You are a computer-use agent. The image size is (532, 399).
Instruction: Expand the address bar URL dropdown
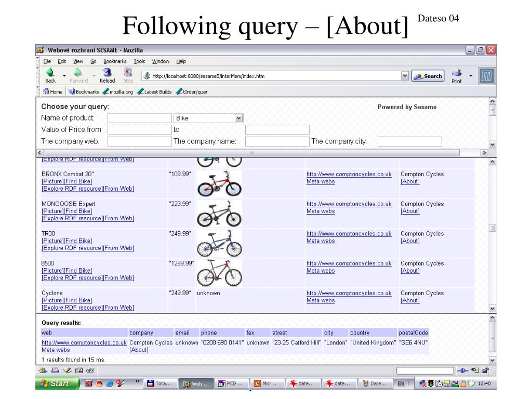(405, 76)
